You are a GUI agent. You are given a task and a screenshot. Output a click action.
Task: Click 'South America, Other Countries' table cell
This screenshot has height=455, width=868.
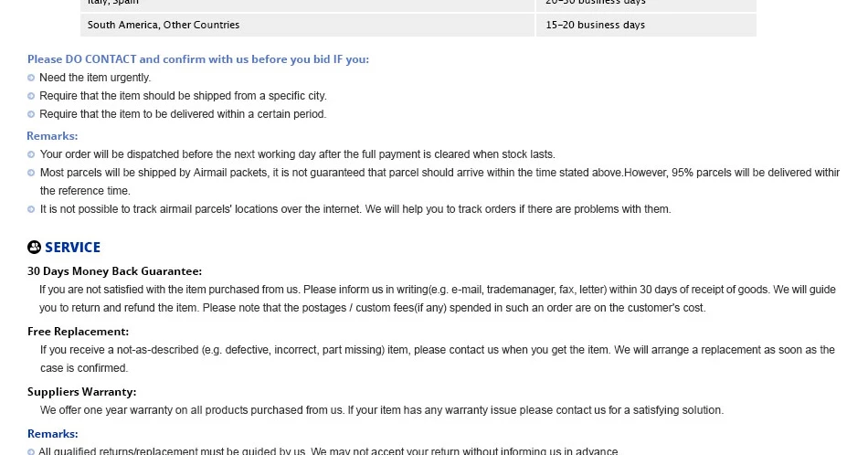[x=307, y=25]
